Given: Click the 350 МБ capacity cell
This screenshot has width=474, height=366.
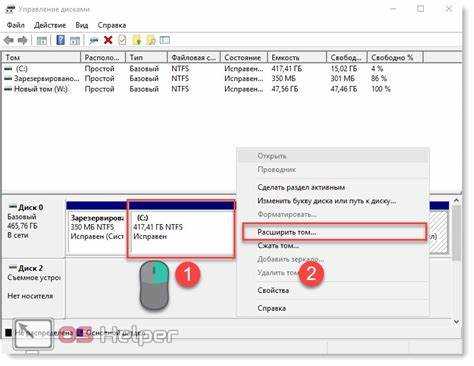Looking at the screenshot, I should click(x=284, y=79).
